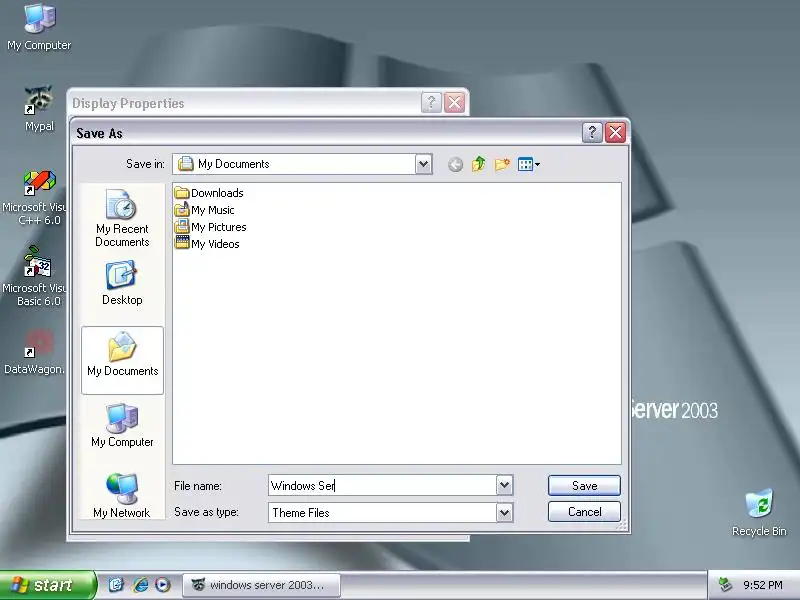Switch to windows server 2003 taskbar button
This screenshot has width=800, height=600.
[261, 585]
